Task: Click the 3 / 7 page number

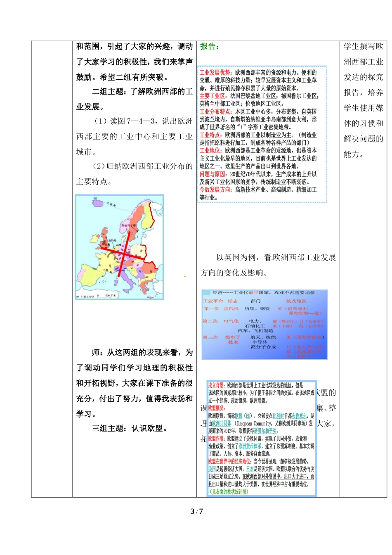Action: point(196,511)
